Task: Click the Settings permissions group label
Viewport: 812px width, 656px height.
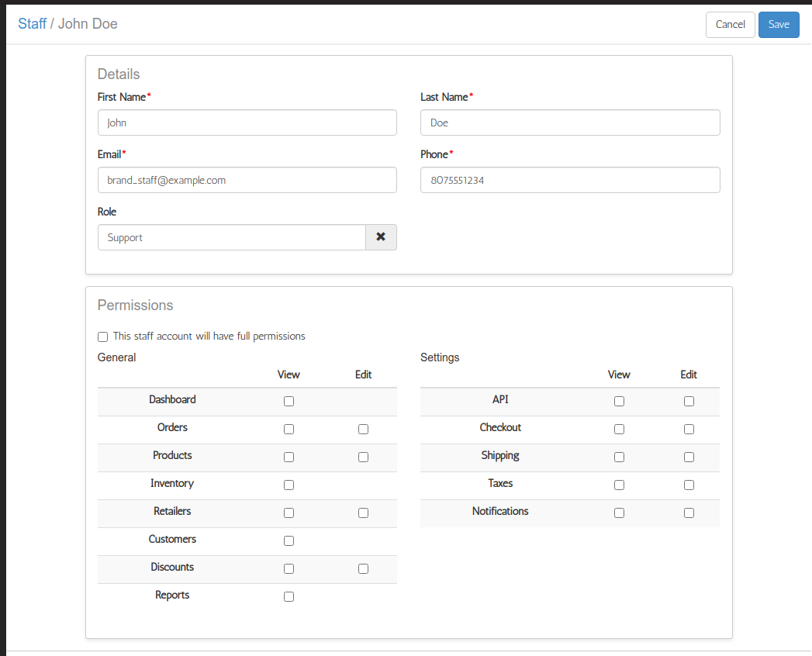Action: pos(440,357)
